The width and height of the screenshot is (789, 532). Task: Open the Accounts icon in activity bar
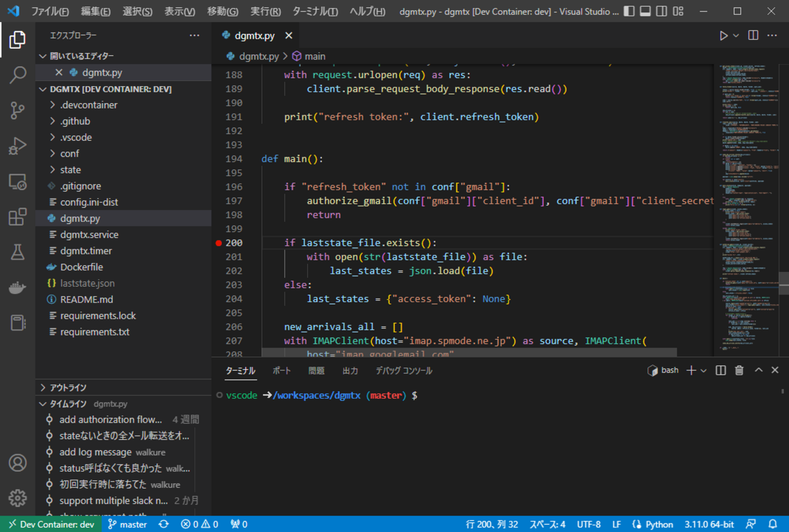pos(18,463)
